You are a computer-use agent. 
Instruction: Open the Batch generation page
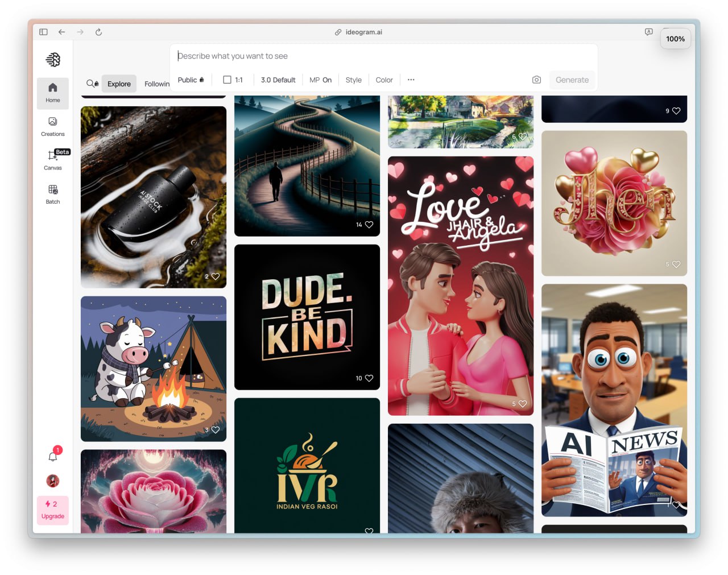pos(53,194)
